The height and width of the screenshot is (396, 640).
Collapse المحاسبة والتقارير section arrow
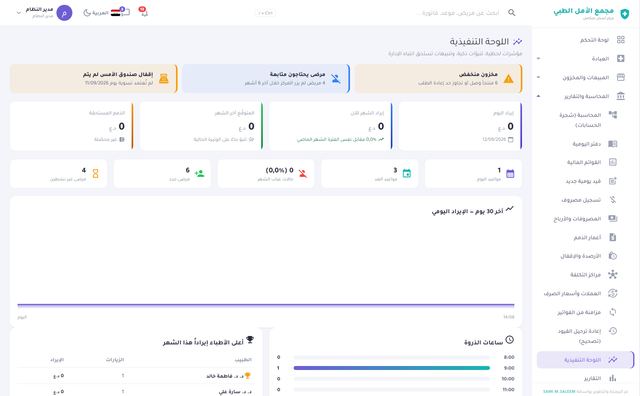click(538, 96)
